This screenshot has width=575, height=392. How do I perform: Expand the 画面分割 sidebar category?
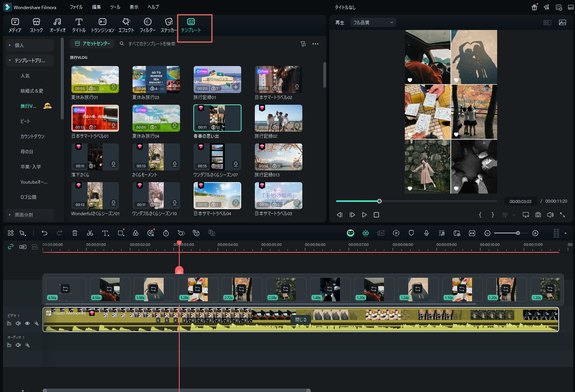24,215
